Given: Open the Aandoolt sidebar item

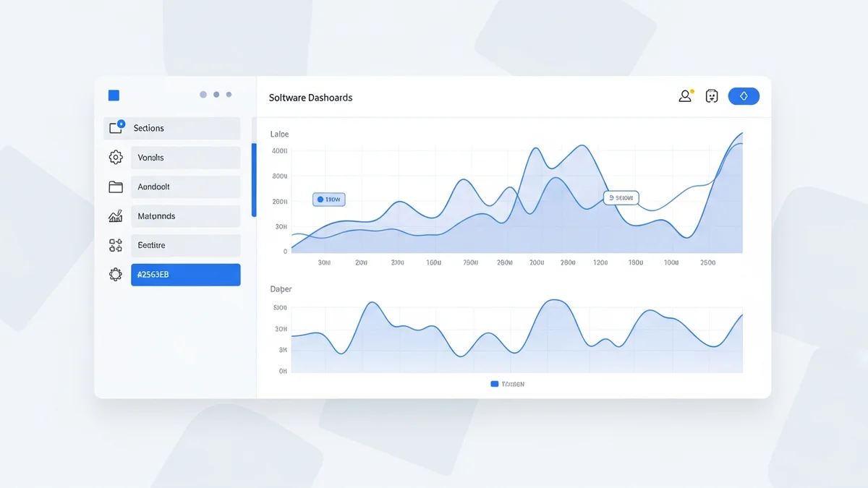Looking at the screenshot, I should pos(185,187).
